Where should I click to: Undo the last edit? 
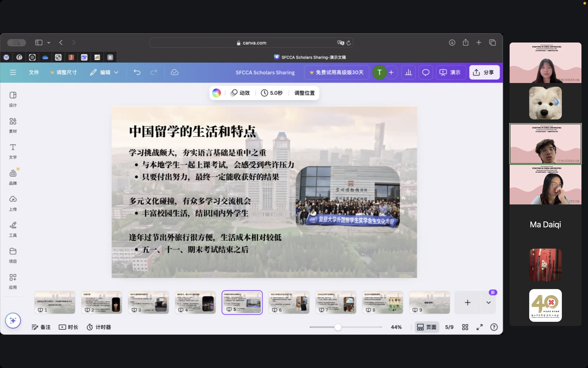pos(137,72)
